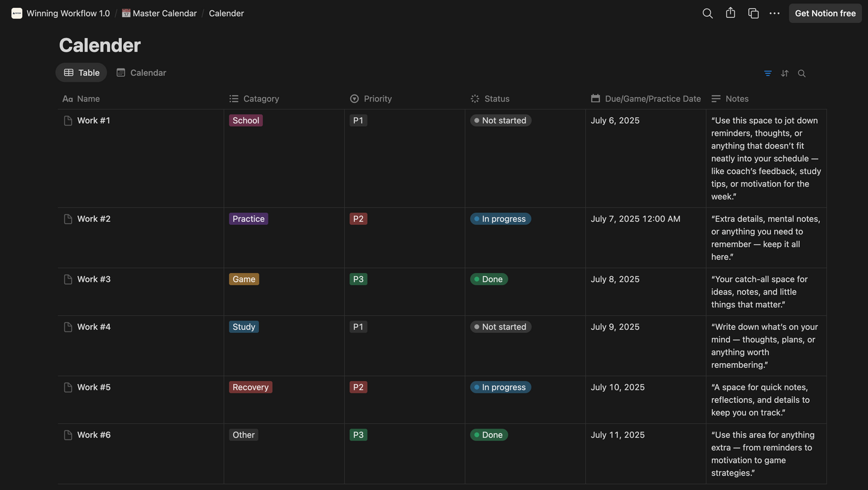This screenshot has width=868, height=490.
Task: Select the Table view tab
Action: click(x=82, y=73)
